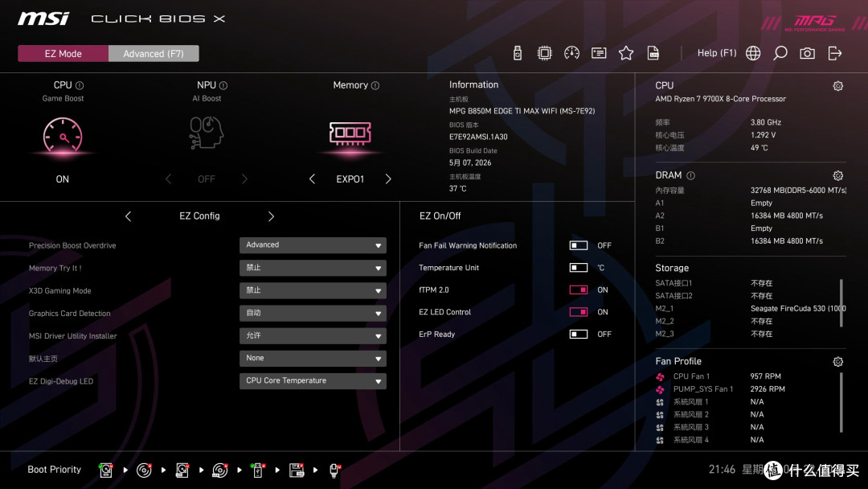Click the CPU chip icon in the top toolbar
This screenshot has height=489, width=868.
pyautogui.click(x=545, y=53)
